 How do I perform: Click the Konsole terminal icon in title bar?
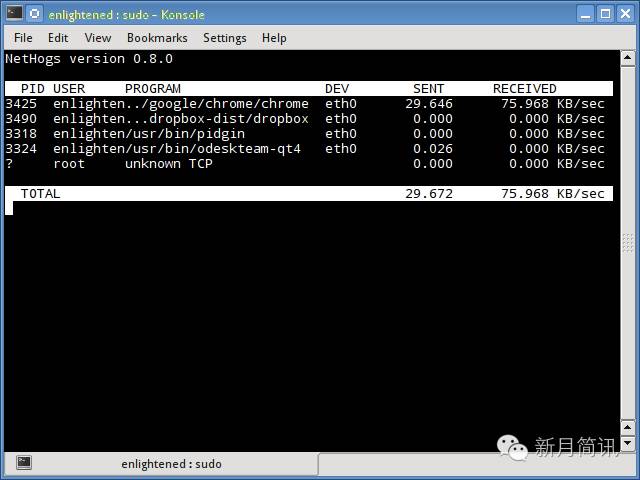[14, 13]
